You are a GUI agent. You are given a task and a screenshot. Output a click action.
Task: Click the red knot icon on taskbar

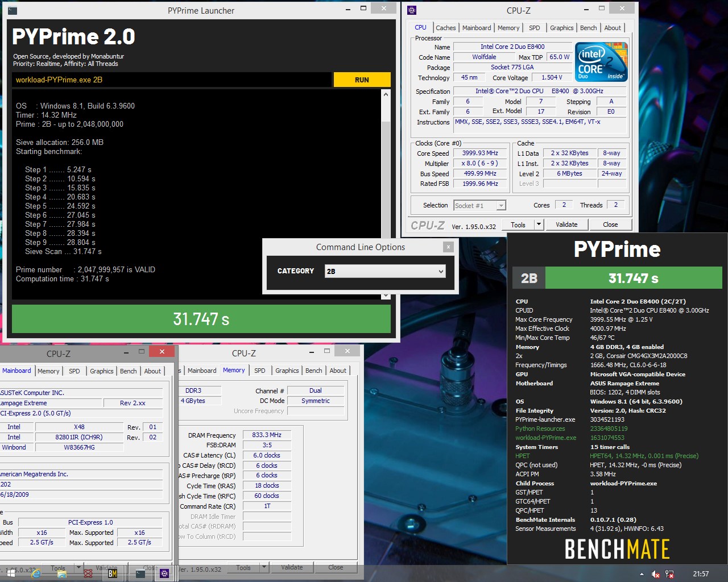coord(88,574)
